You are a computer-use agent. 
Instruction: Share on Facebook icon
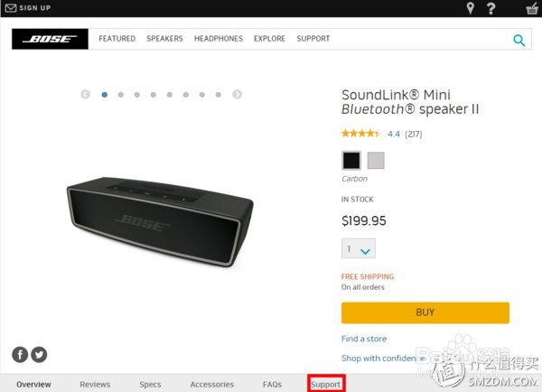pos(20,354)
